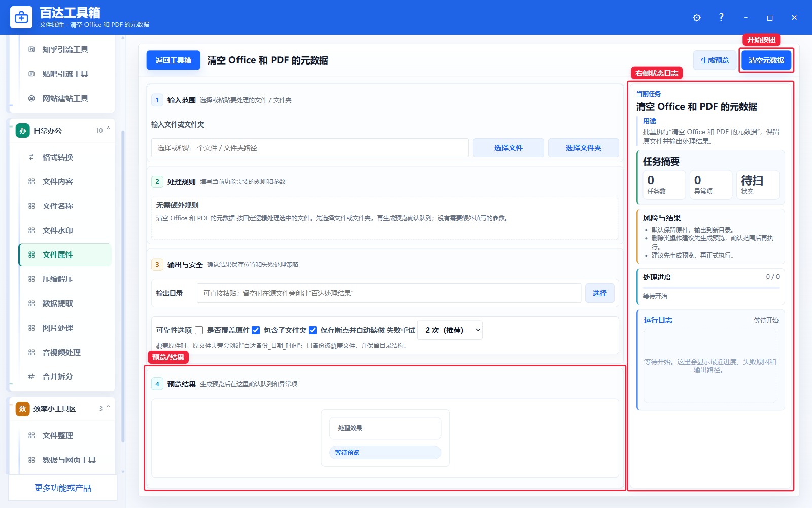This screenshot has width=812, height=508.
Task: Open settings via the gear icon
Action: point(697,17)
